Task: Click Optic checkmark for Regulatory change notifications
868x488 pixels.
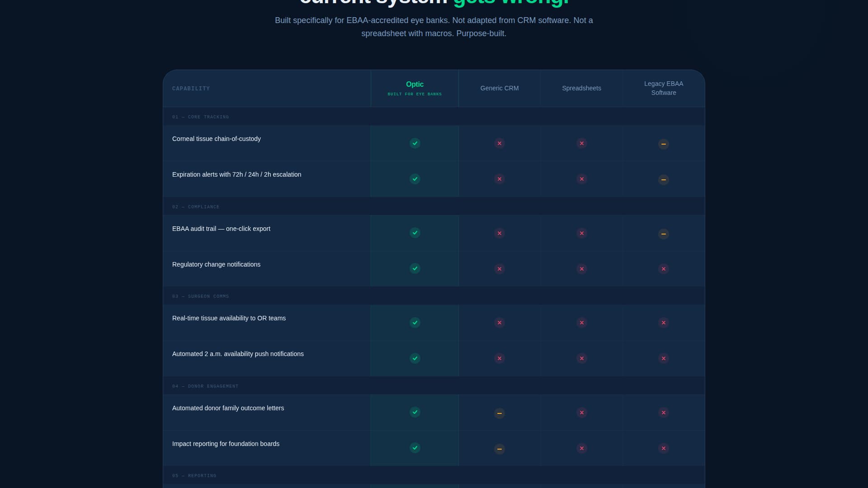Action: 415,268
